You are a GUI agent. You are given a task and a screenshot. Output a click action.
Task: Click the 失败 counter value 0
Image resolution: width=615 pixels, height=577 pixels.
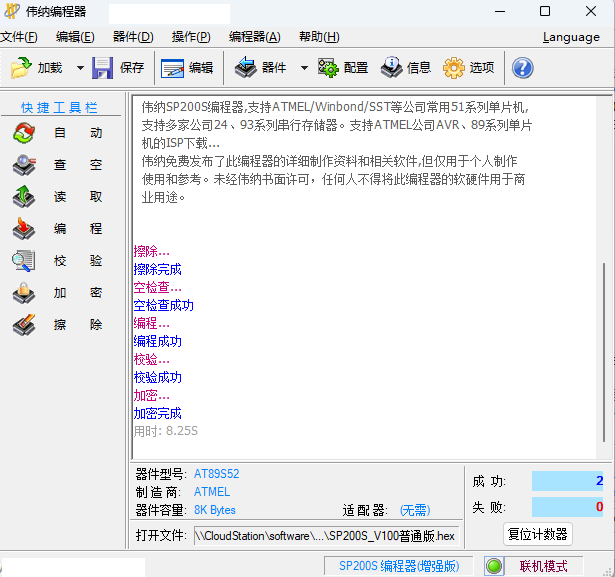[567, 507]
